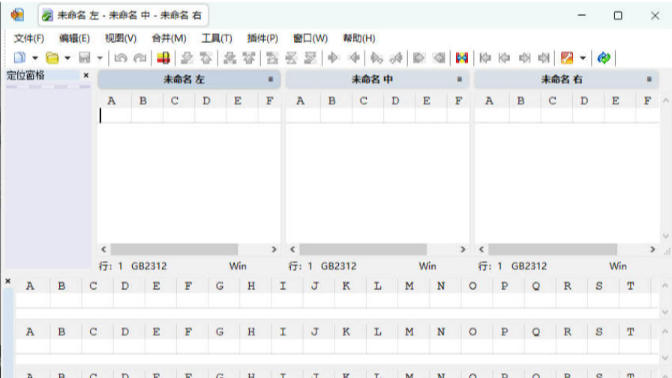Click the green-blue Refresh icon
The width and height of the screenshot is (672, 378).
click(603, 57)
